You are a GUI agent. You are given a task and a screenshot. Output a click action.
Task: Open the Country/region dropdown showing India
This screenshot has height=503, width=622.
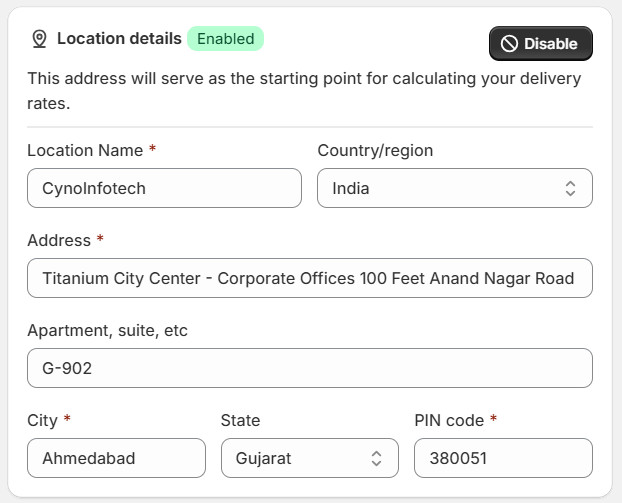point(455,188)
